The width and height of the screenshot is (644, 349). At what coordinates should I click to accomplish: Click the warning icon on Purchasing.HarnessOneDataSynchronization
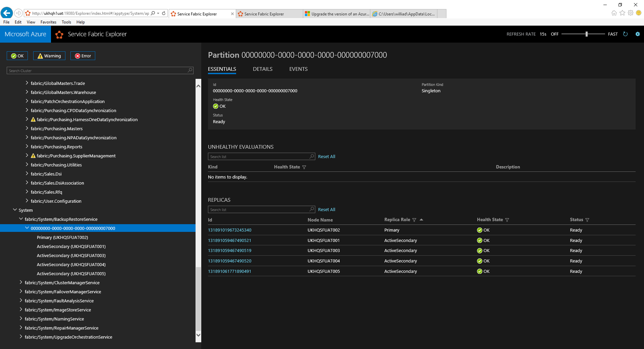[33, 119]
